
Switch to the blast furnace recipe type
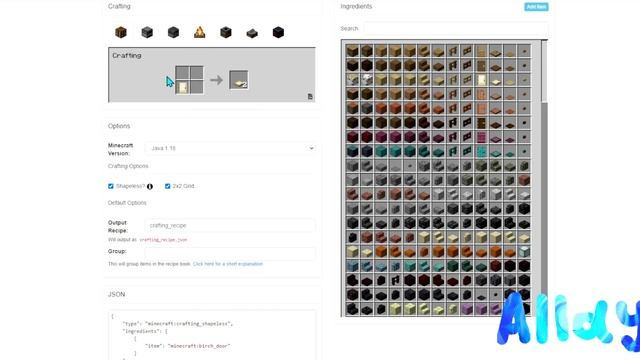[x=173, y=32]
